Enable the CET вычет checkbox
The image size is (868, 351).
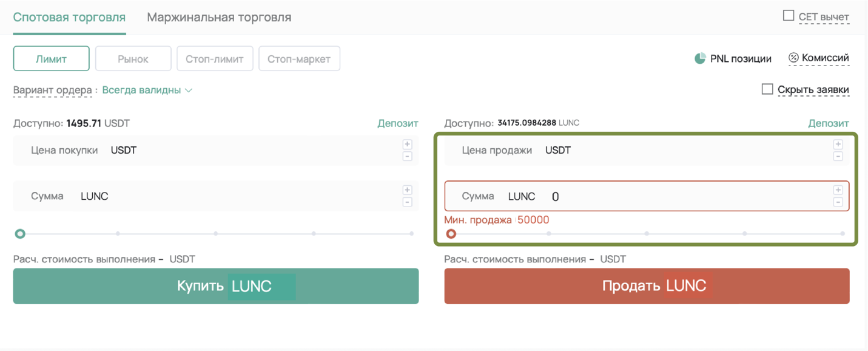(789, 16)
